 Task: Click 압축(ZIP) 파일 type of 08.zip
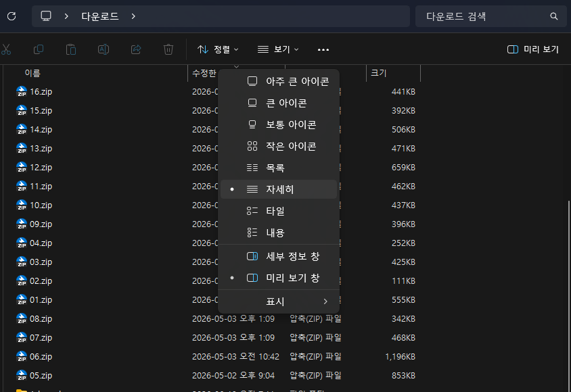point(315,319)
